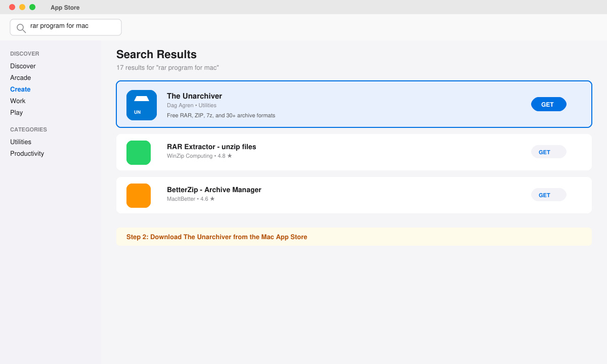
Task: Close the App Store window
Action: point(12,7)
